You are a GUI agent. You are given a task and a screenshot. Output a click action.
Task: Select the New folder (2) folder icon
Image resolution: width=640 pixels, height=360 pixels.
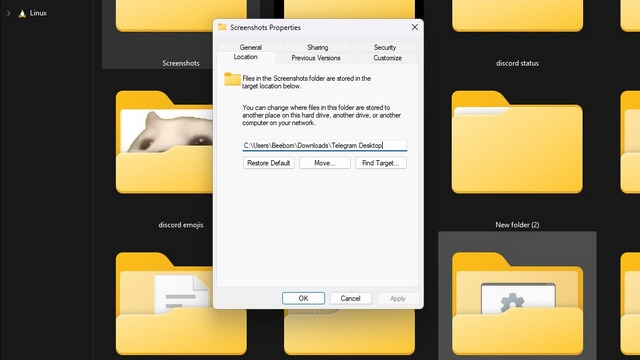517,142
